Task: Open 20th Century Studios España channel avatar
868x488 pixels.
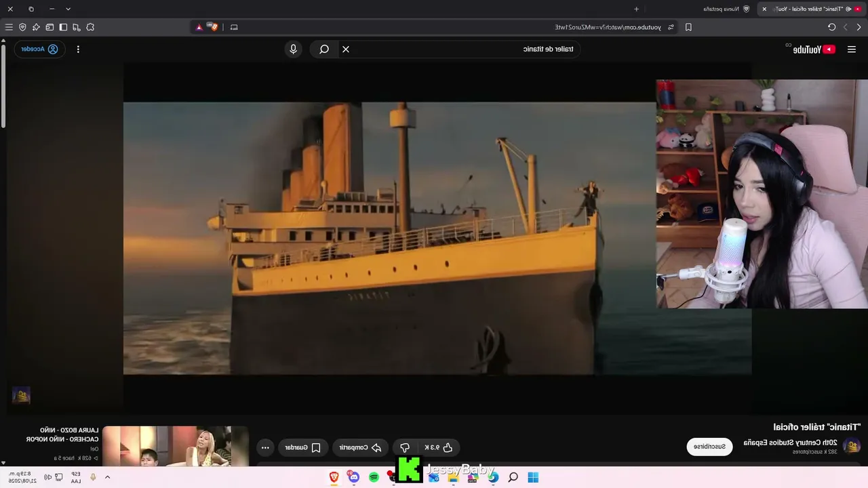Action: tap(852, 446)
